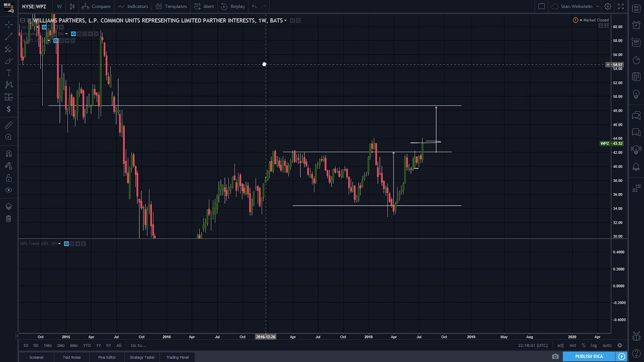
Task: Enter fullscreen mode
Action: [621, 7]
